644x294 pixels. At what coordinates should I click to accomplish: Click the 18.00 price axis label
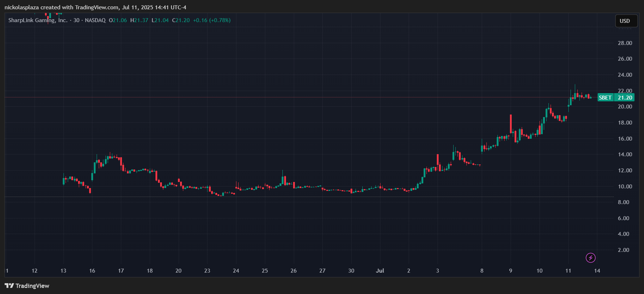[625, 122]
